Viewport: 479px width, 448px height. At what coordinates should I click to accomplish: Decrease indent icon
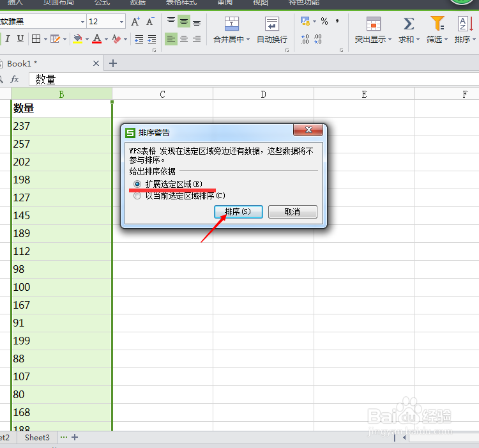(139, 39)
